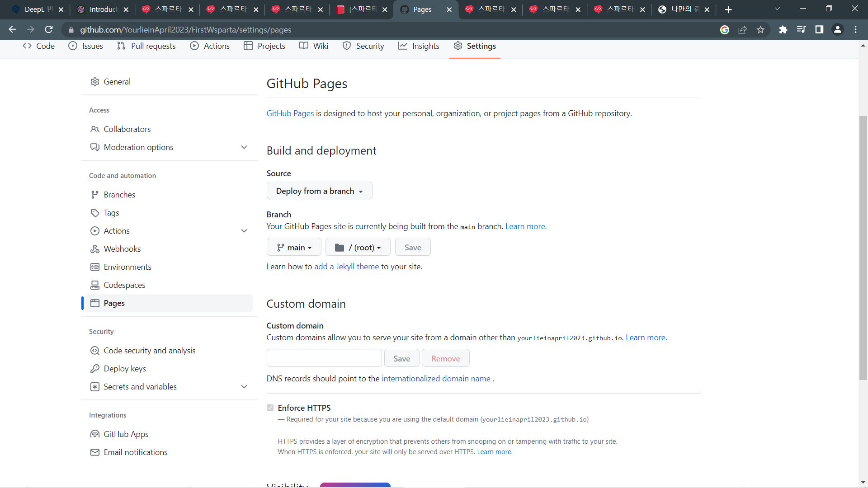Open the Wiki tab
This screenshot has width=868, height=488.
pos(314,46)
